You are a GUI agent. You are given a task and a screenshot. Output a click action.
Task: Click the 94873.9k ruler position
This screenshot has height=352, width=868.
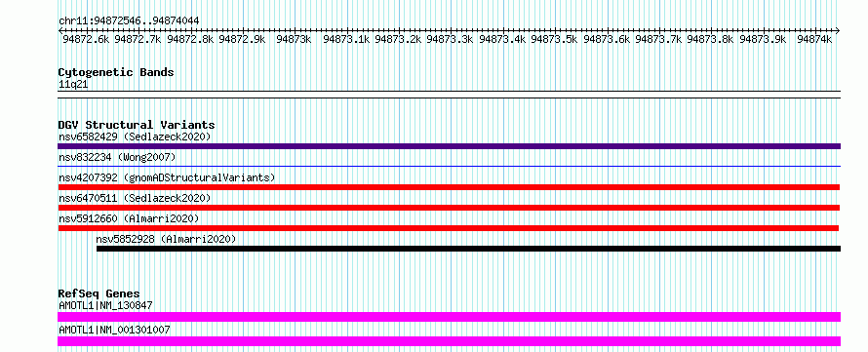763,39
